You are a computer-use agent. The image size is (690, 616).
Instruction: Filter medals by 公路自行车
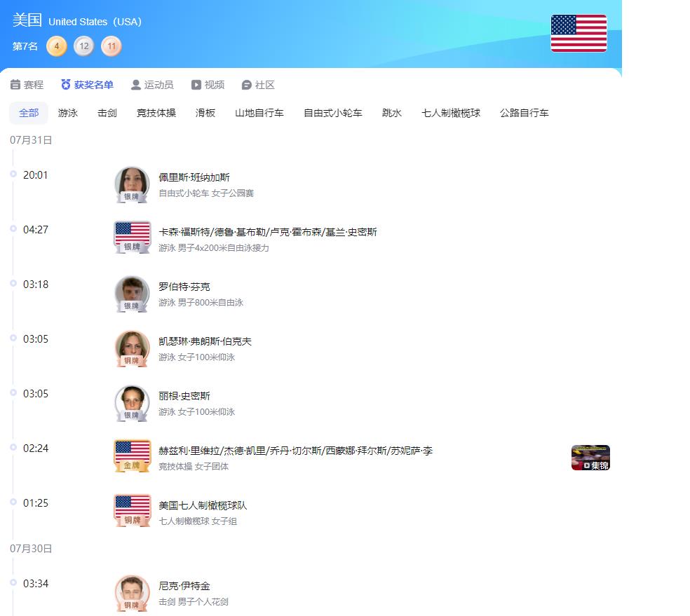tap(524, 113)
